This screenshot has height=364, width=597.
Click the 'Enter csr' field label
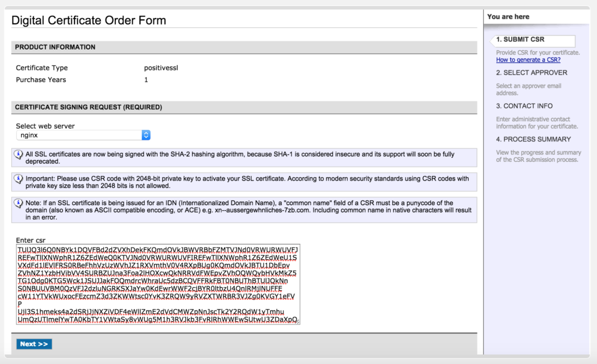30,240
